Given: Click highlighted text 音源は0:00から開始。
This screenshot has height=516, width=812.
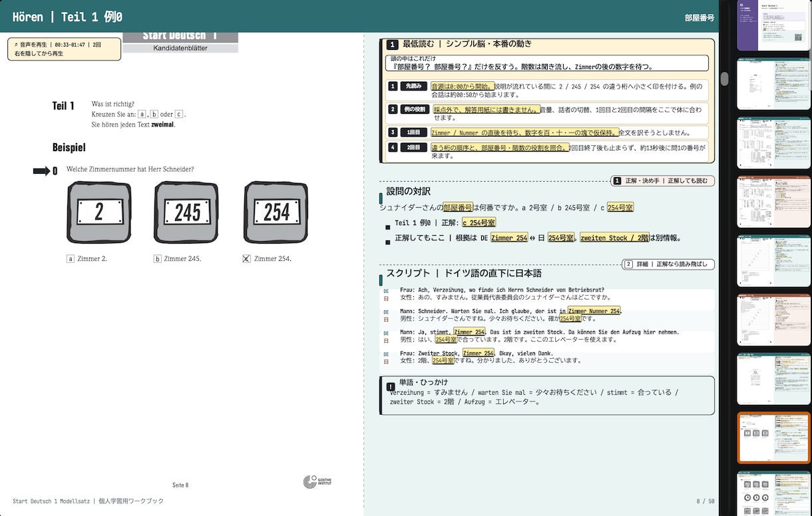Looking at the screenshot, I should pos(463,87).
